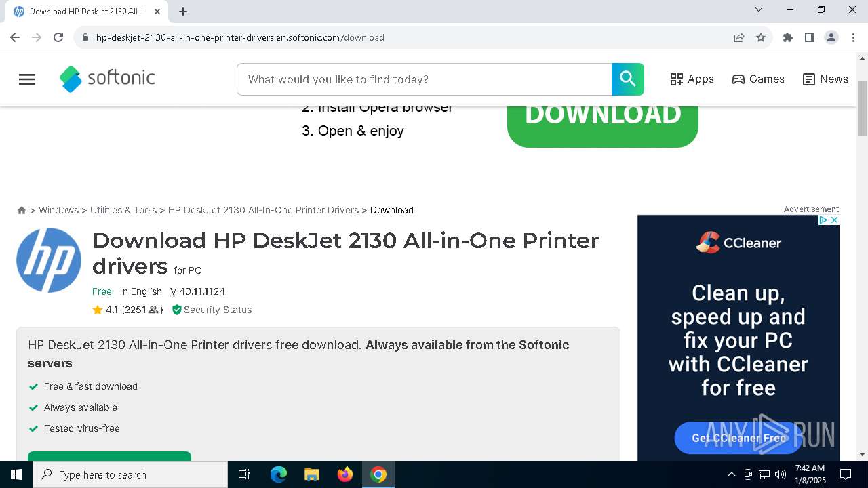Click the taskbar clock and date
Screen dimensions: 868x488
coord(810,474)
